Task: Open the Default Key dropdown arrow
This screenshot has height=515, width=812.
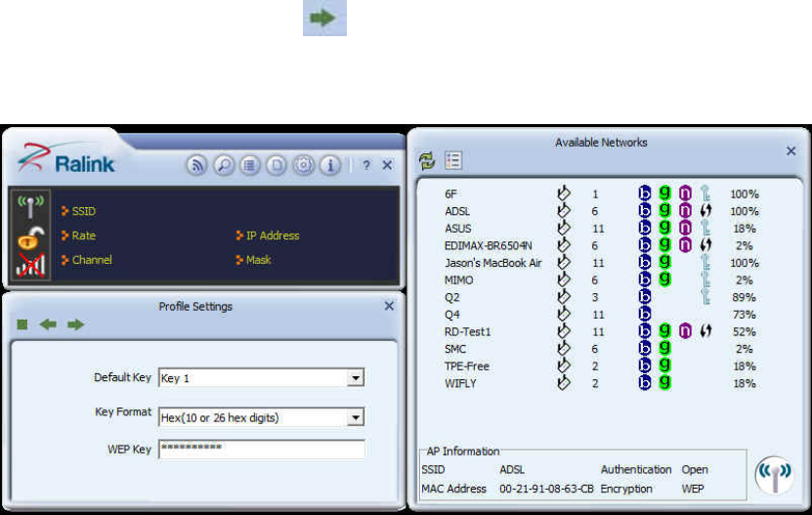Action: point(356,378)
